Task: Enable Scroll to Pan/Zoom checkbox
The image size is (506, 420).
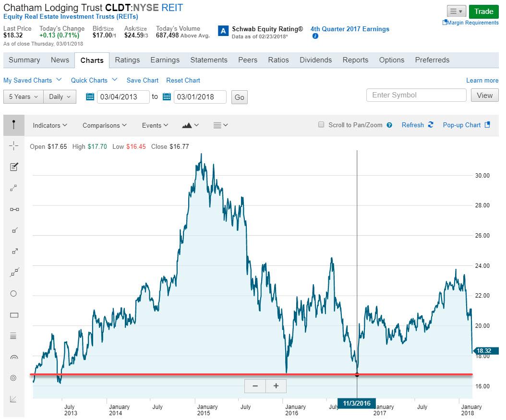Action: [321, 124]
